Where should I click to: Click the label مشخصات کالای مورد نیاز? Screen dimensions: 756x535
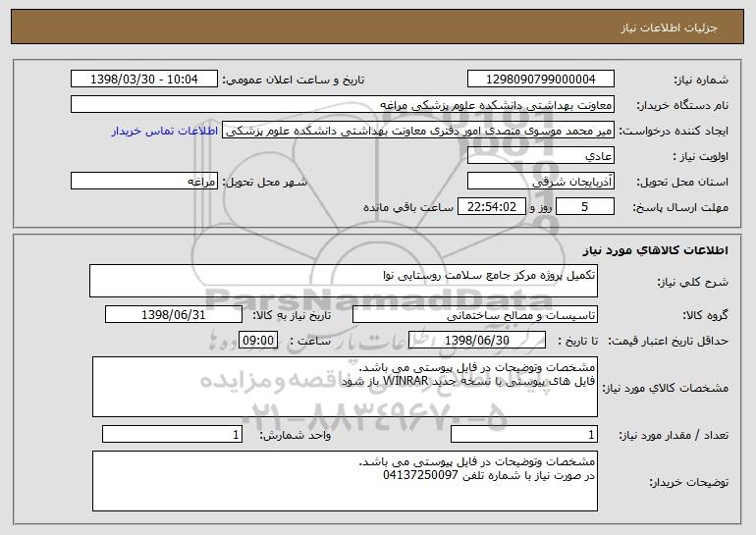click(x=666, y=388)
